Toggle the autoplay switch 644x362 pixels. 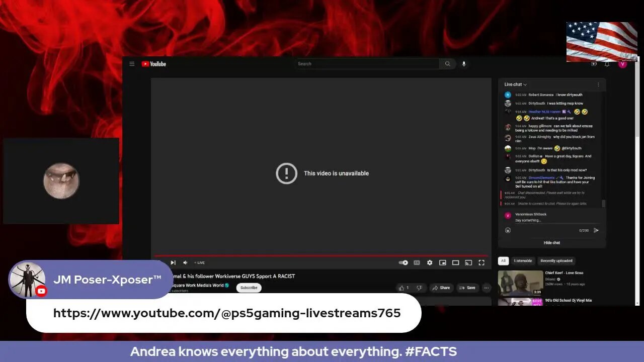[404, 262]
